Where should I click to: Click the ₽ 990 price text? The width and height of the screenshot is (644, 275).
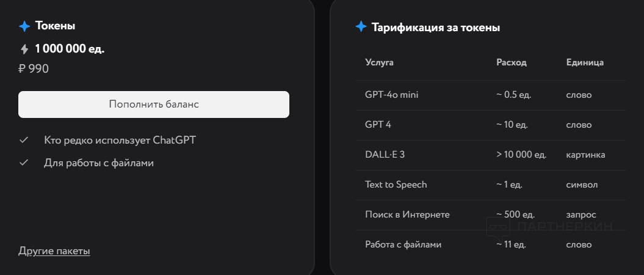tap(34, 69)
